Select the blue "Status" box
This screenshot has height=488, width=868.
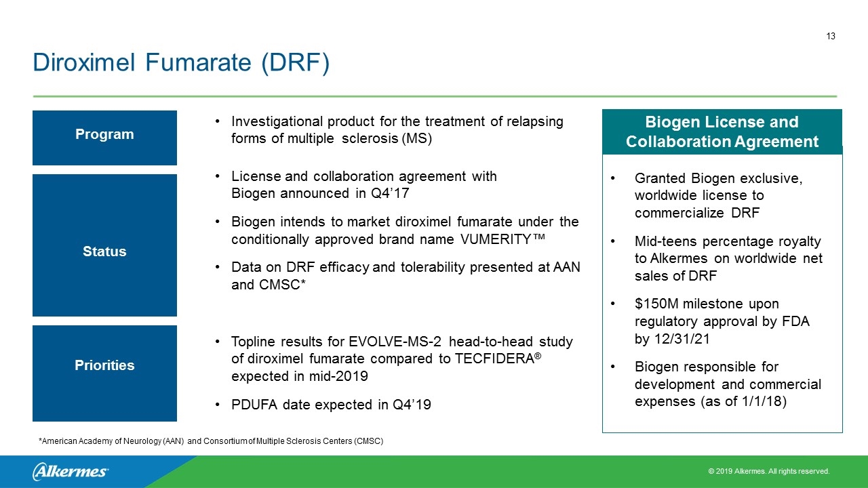tap(104, 245)
